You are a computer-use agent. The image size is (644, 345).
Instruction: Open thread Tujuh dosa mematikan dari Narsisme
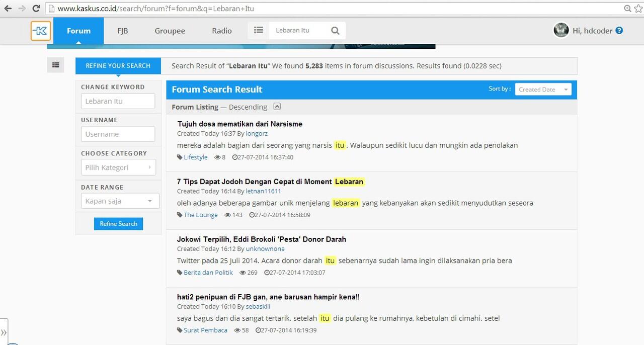pyautogui.click(x=239, y=124)
